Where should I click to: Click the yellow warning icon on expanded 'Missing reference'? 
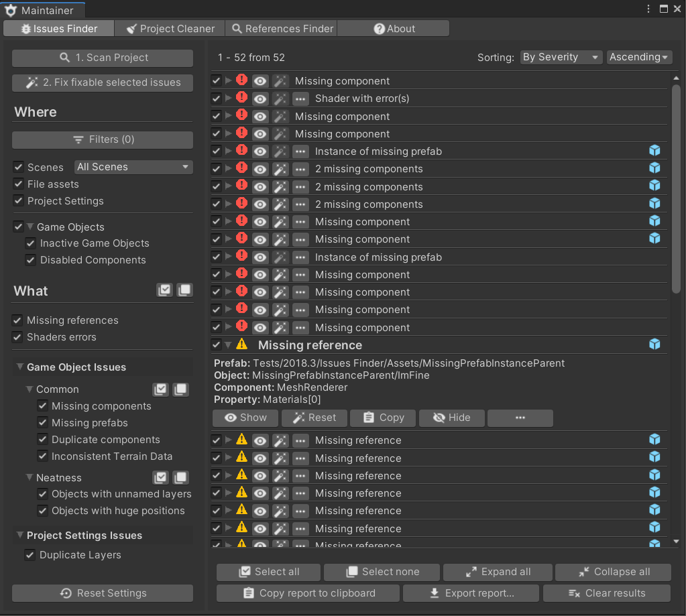(241, 345)
